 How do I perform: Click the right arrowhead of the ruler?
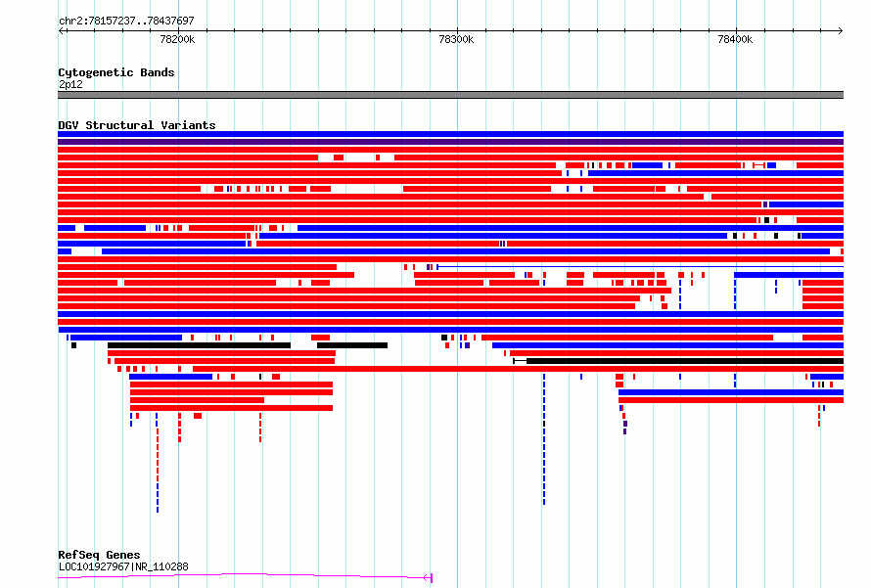(840, 30)
